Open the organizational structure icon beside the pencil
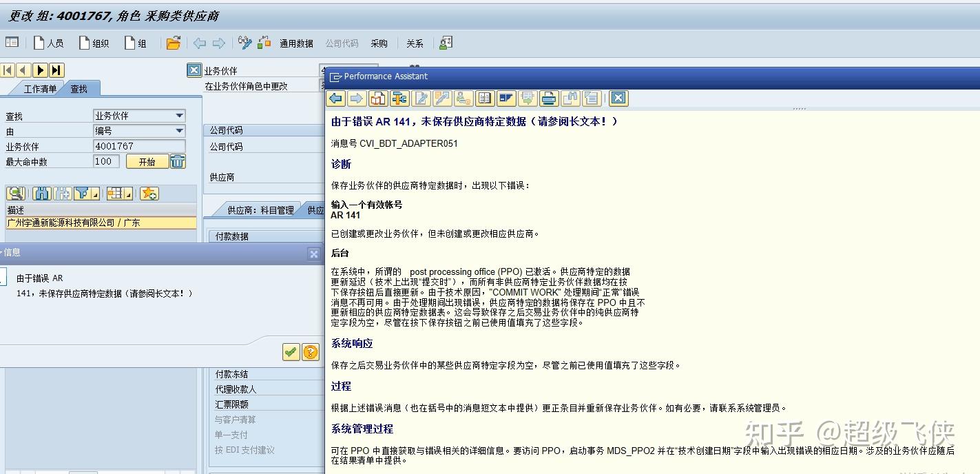 coord(264,43)
